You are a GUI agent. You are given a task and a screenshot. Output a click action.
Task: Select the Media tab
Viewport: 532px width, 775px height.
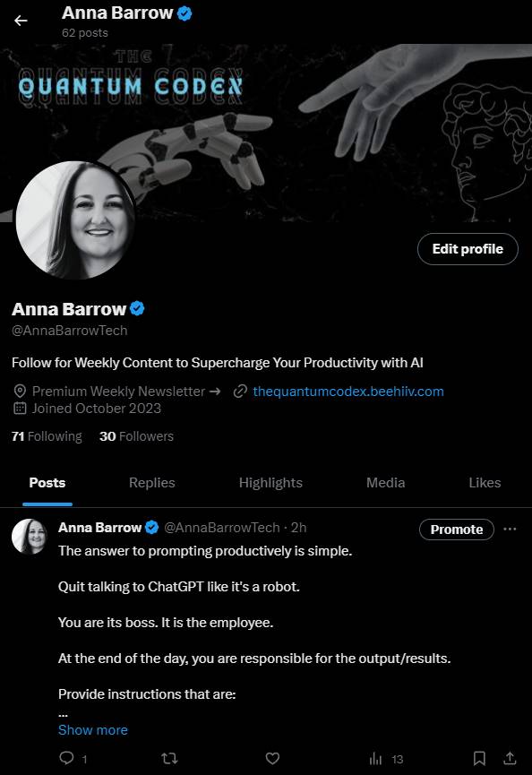point(385,482)
